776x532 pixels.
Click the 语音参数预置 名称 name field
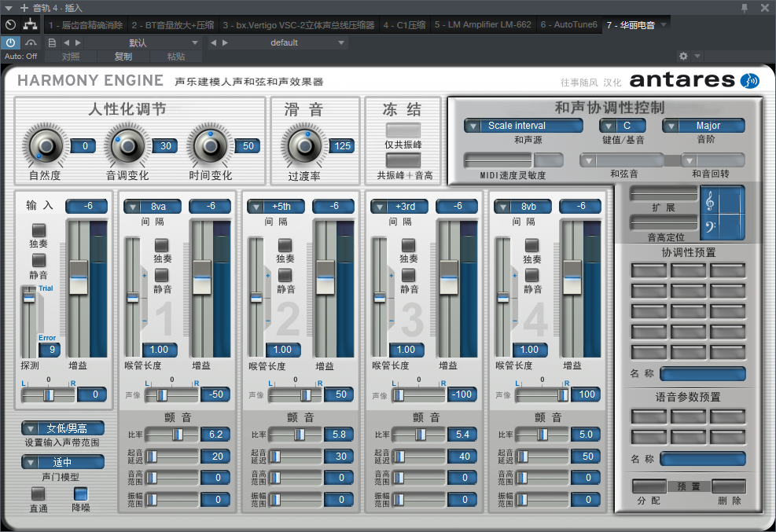click(x=703, y=459)
